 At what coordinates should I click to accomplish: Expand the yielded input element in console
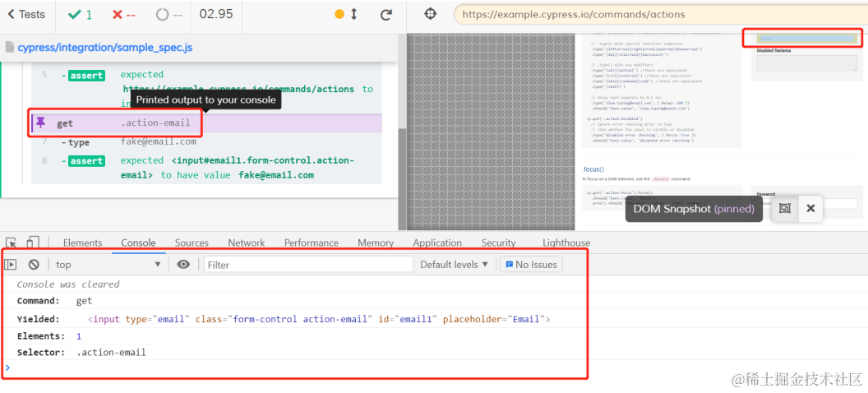pyautogui.click(x=319, y=319)
